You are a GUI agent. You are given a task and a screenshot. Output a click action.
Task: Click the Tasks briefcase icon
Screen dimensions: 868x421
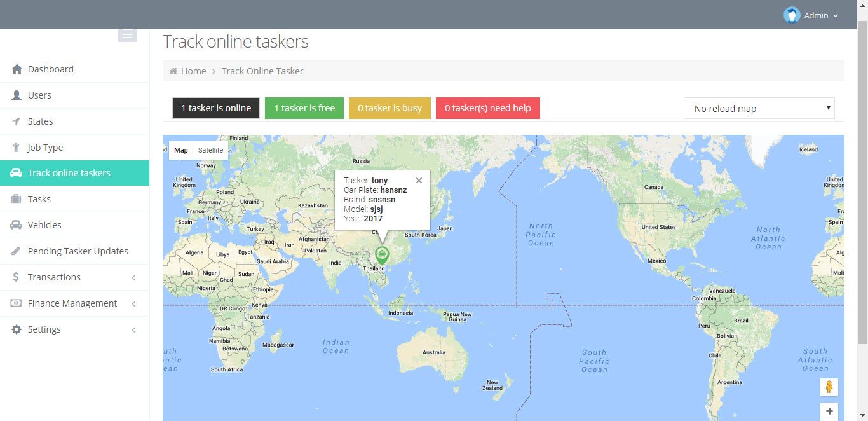coord(17,199)
